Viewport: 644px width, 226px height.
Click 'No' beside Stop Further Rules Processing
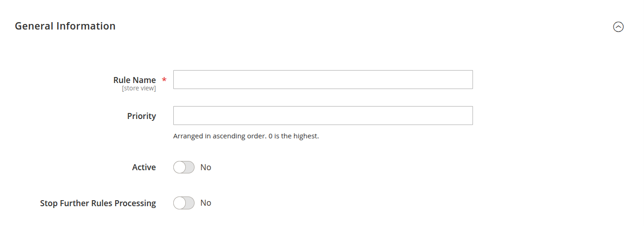coord(206,203)
